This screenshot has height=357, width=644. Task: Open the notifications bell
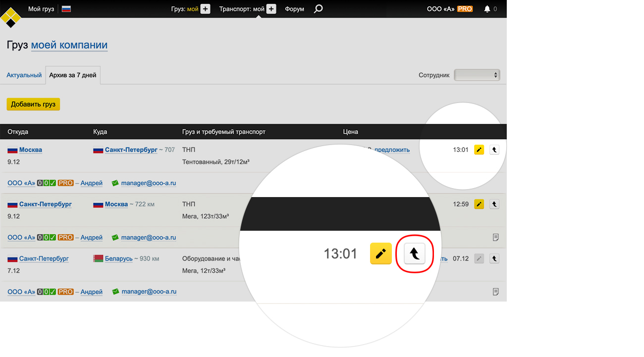[x=487, y=9]
